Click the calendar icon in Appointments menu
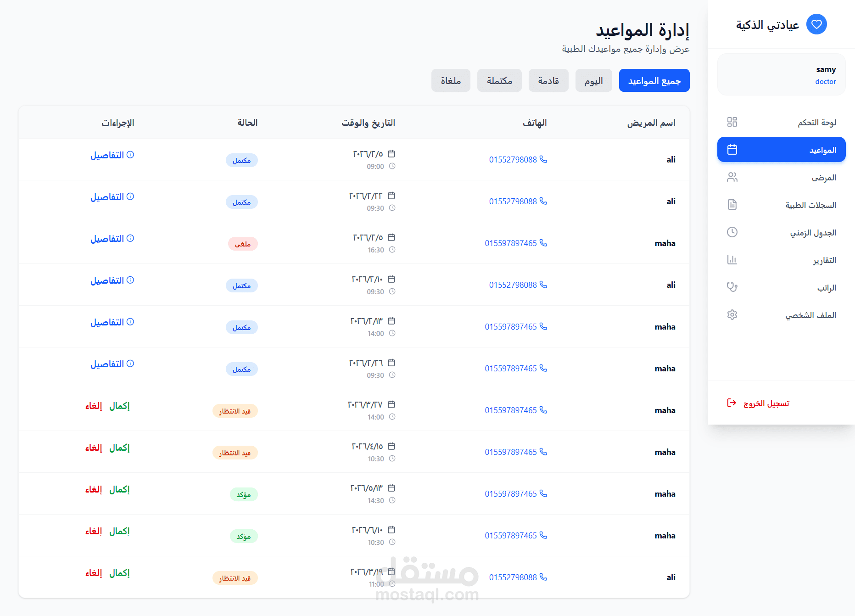 pos(732,150)
